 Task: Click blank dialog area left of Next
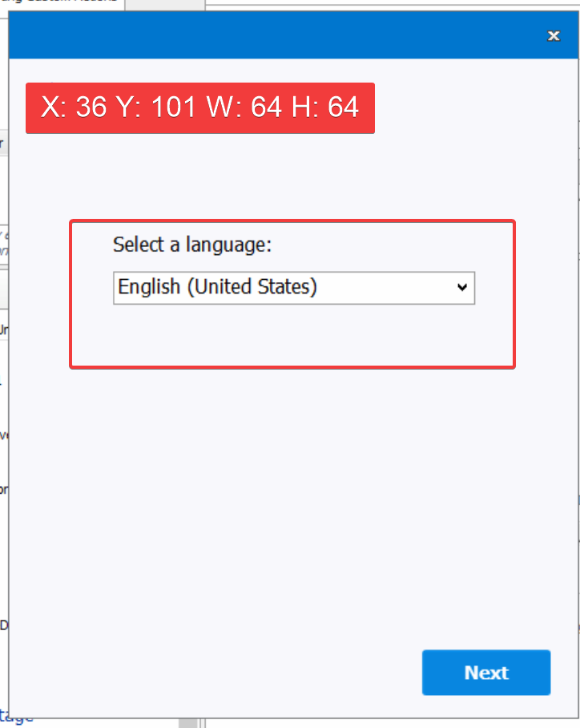240,672
